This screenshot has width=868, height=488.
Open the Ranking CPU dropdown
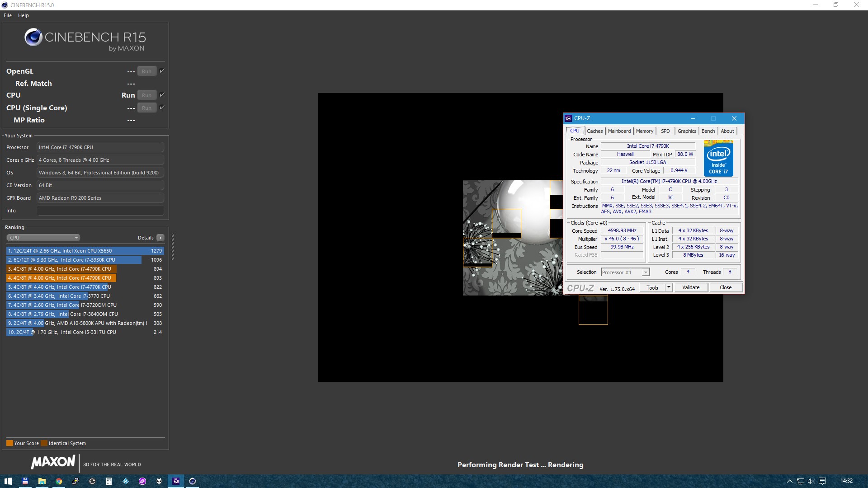43,238
